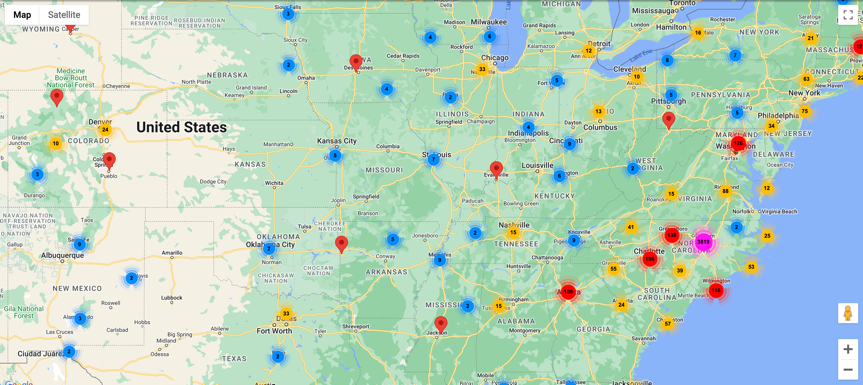
Task: Click the red pin near Pueblo
Action: (109, 161)
